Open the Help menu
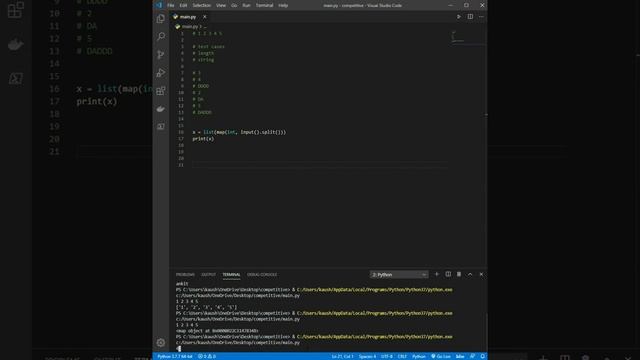This screenshot has width=640, height=360. tap(283, 5)
